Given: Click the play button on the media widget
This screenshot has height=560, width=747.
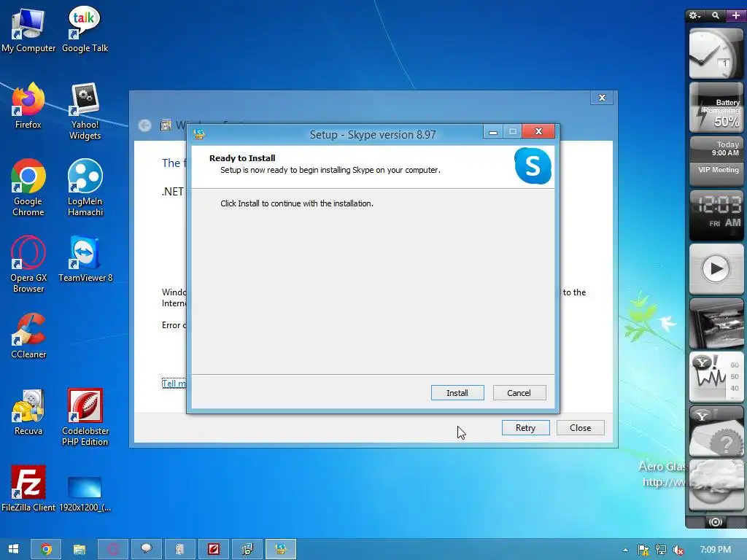Looking at the screenshot, I should click(x=716, y=268).
